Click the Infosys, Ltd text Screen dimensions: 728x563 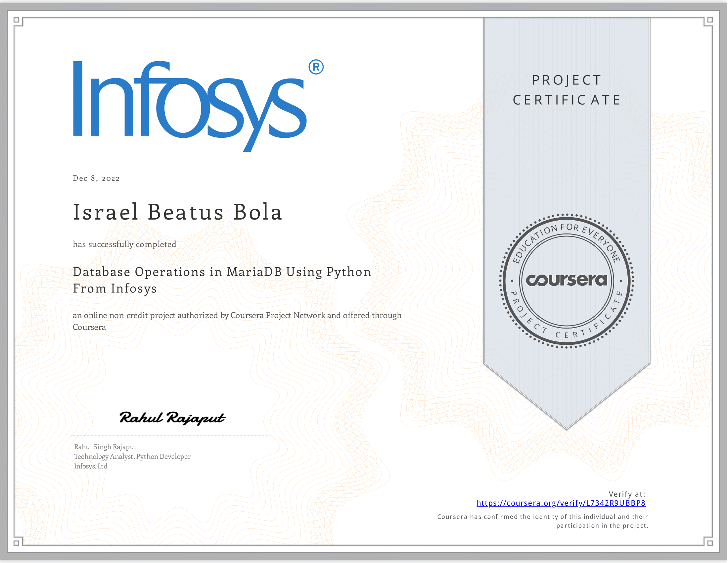[x=91, y=466]
